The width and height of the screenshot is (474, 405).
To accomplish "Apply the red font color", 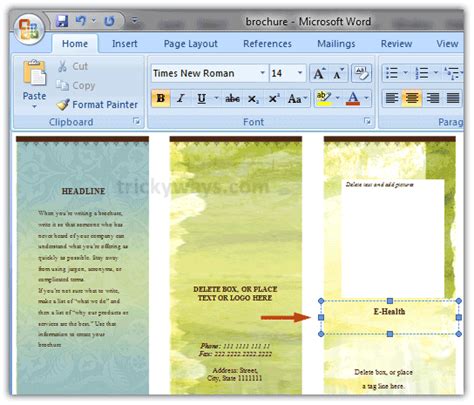I will (353, 98).
